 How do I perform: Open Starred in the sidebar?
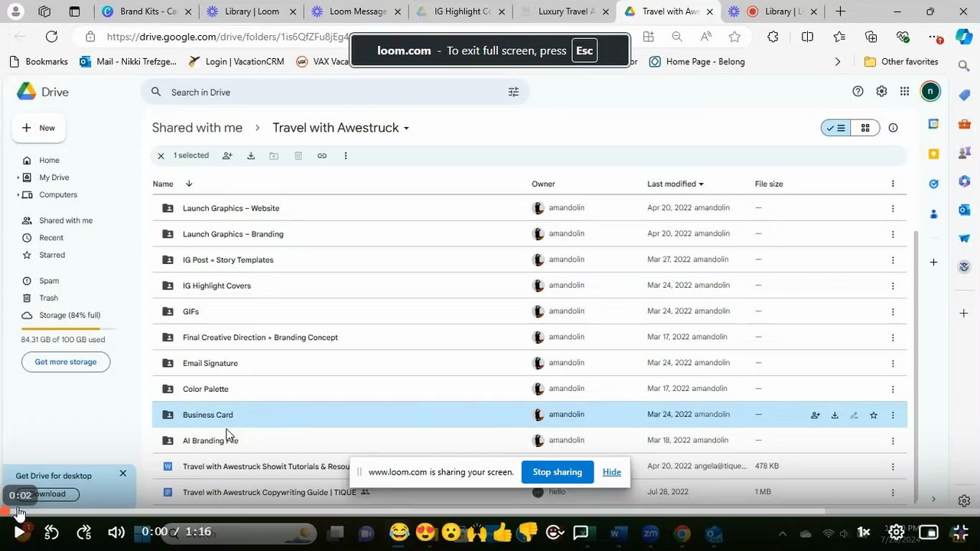pos(52,255)
